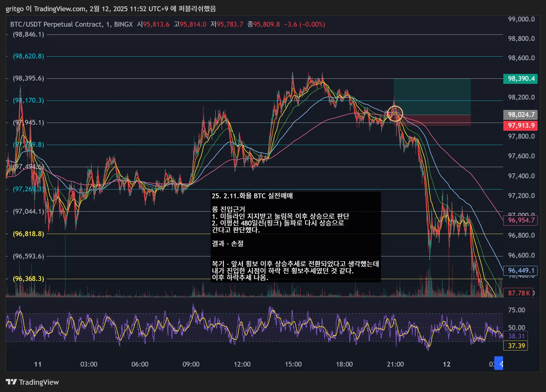Click the 98,800.0 price axis tick

click(521, 38)
